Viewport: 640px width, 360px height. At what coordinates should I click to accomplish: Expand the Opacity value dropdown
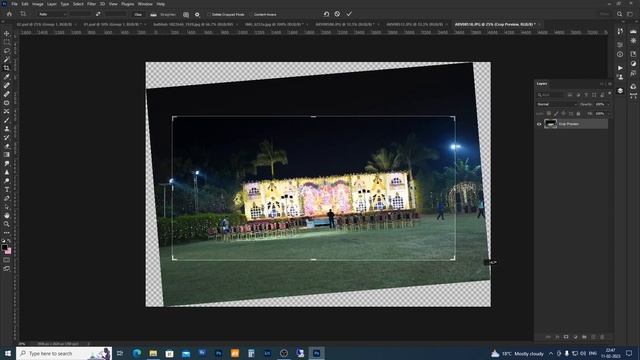[x=609, y=104]
